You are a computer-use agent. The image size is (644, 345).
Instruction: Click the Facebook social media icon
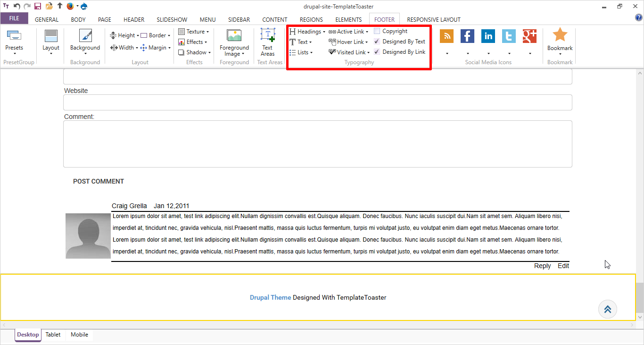467,36
